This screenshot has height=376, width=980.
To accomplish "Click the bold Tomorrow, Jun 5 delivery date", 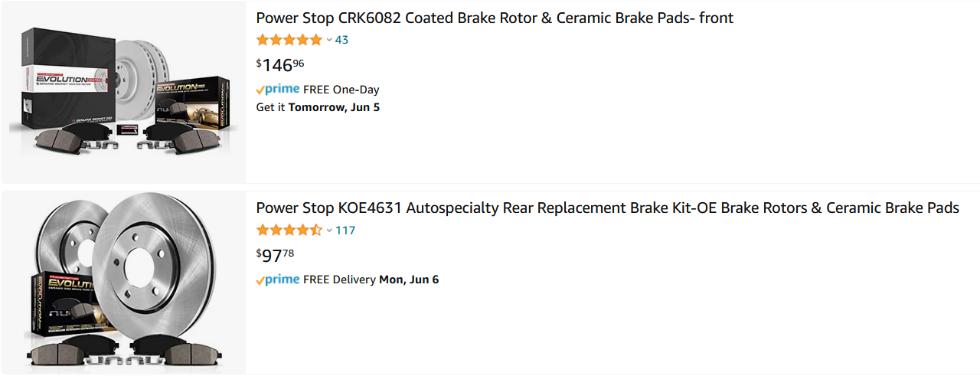I will [334, 107].
